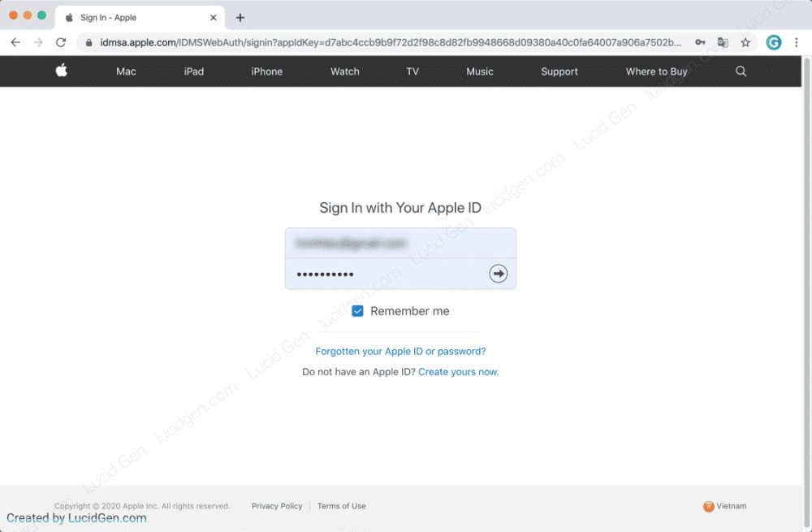Viewport: 812px width, 532px height.
Task: Open the iPad menu item
Action: tap(194, 71)
